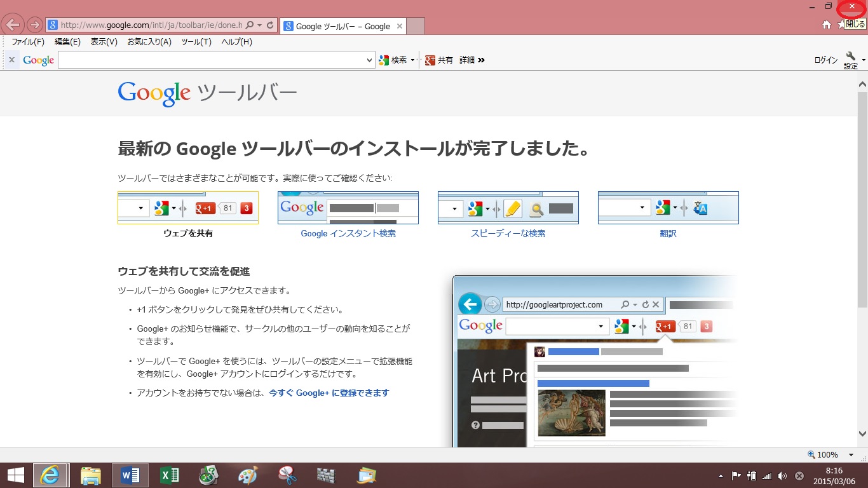Follow the 今すぐ Google+ に登録できます link
Screen dimensions: 868x488
pos(329,393)
